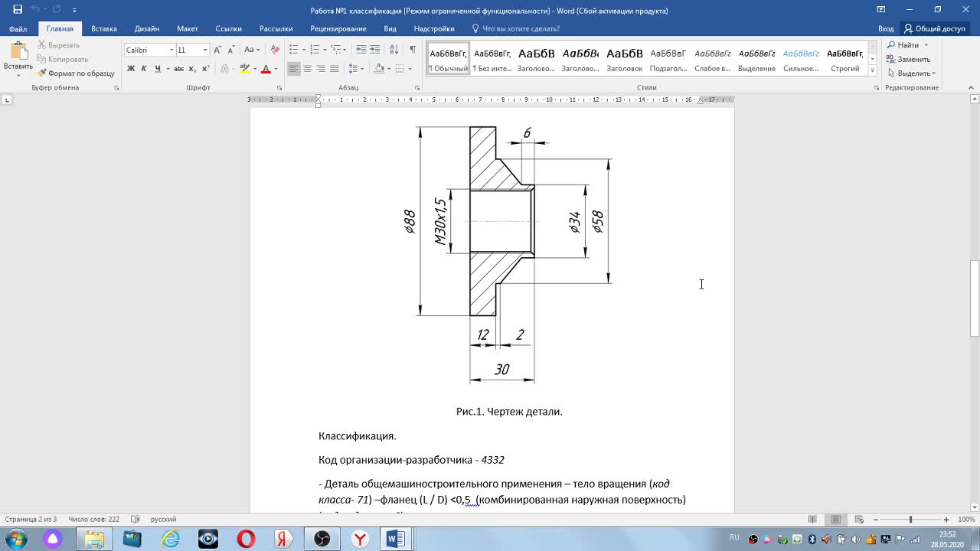Sort paragraphs alphabetically
The width and height of the screenshot is (980, 551).
click(x=394, y=50)
